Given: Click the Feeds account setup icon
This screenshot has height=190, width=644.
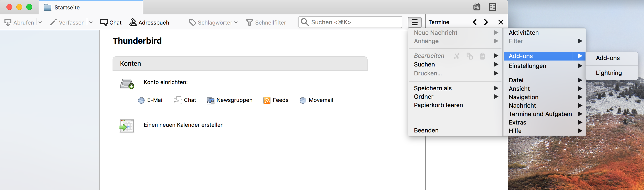Looking at the screenshot, I should coord(267,100).
